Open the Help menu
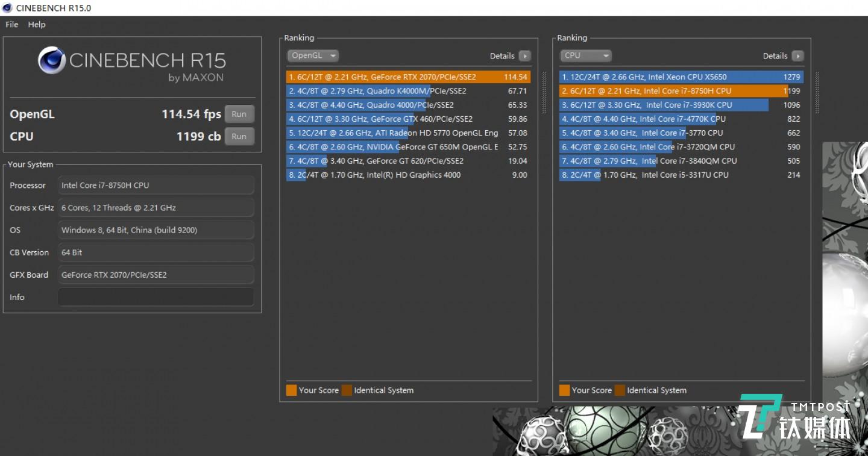 click(x=37, y=25)
